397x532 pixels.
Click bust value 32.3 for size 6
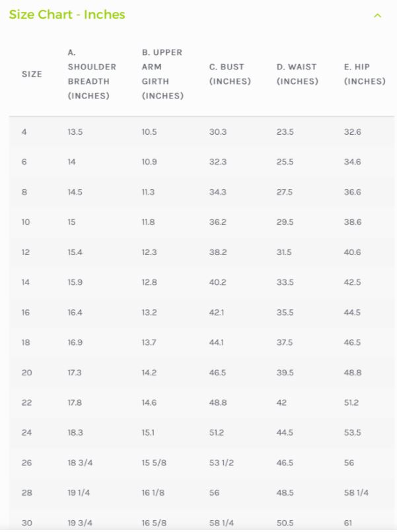pyautogui.click(x=217, y=162)
